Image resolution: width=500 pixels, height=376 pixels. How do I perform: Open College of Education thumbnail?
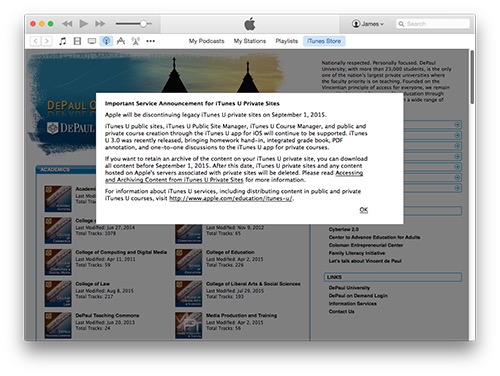click(x=189, y=262)
